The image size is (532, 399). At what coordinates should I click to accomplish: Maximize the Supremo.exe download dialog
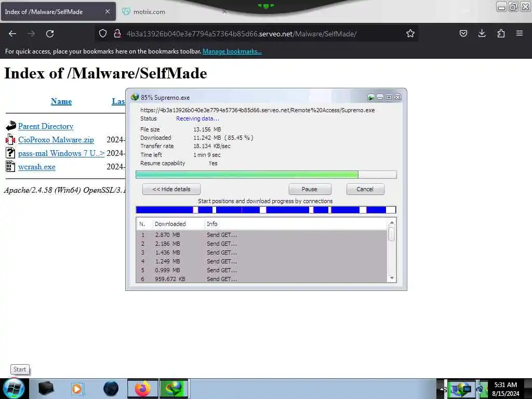tap(389, 98)
